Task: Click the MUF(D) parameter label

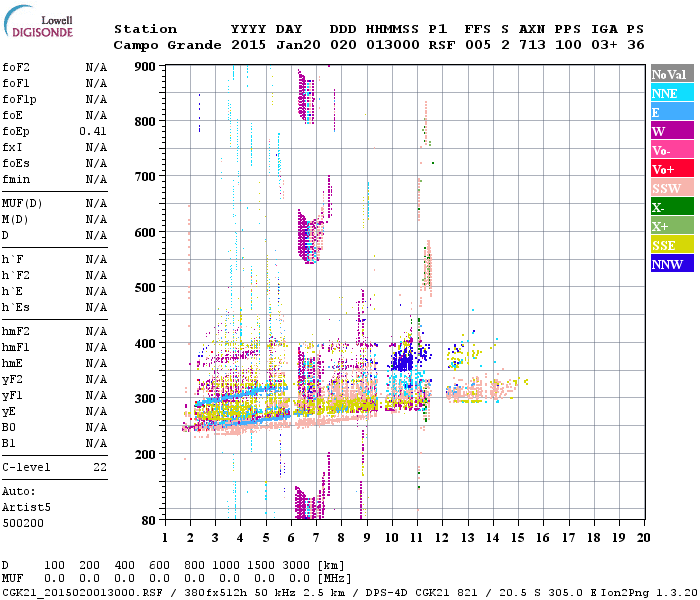Action: tap(22, 204)
